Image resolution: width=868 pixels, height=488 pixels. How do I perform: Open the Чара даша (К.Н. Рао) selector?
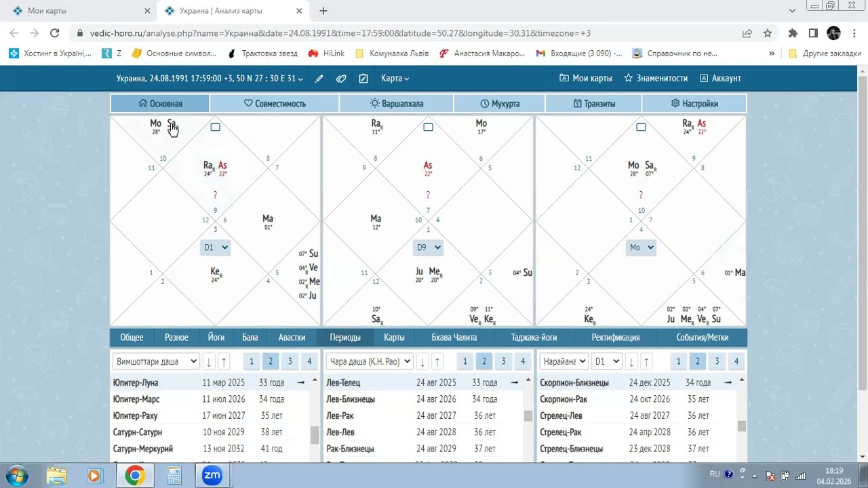tap(370, 361)
